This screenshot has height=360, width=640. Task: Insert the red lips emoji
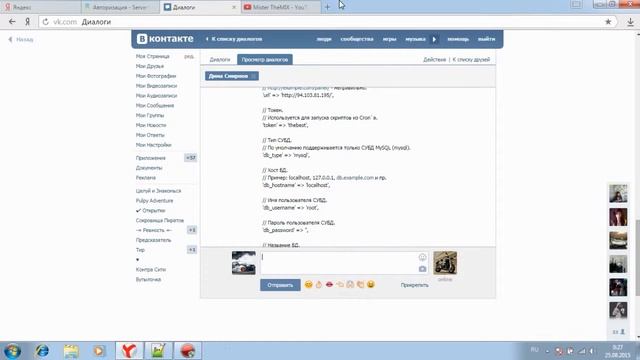pos(329,284)
